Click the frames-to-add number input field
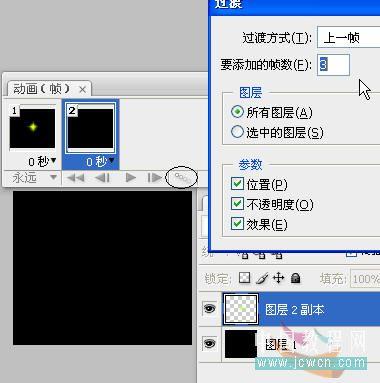Screen dimensions: 380x383 (333, 65)
